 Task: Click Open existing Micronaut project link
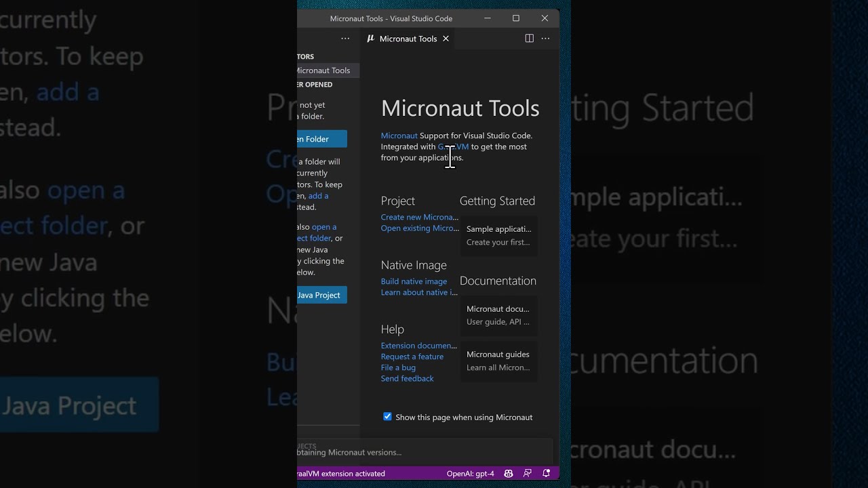[x=420, y=228]
